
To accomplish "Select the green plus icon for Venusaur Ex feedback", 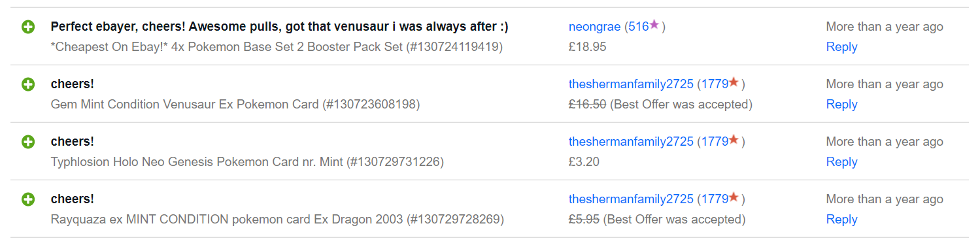I will [x=27, y=84].
